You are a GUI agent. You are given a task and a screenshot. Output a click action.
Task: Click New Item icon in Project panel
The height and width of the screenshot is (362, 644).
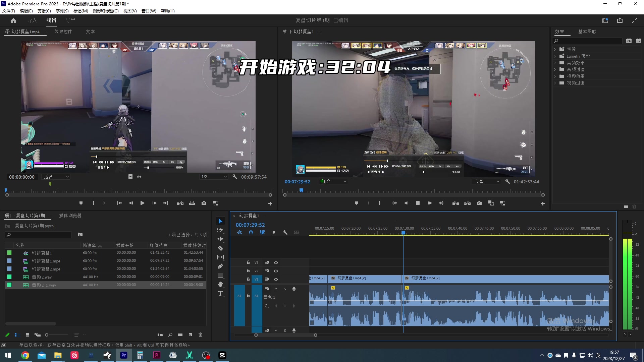point(191,335)
